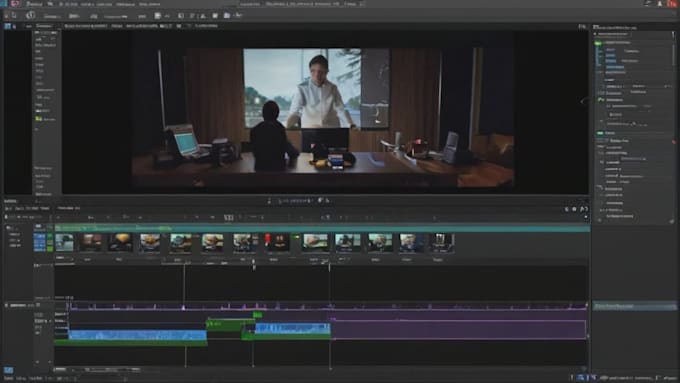
Task: Select the shorter blue audio clip on the timeline
Action: point(292,329)
